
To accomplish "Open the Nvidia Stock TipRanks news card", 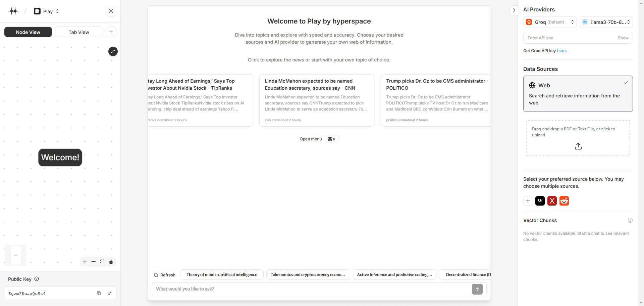I will (x=200, y=100).
